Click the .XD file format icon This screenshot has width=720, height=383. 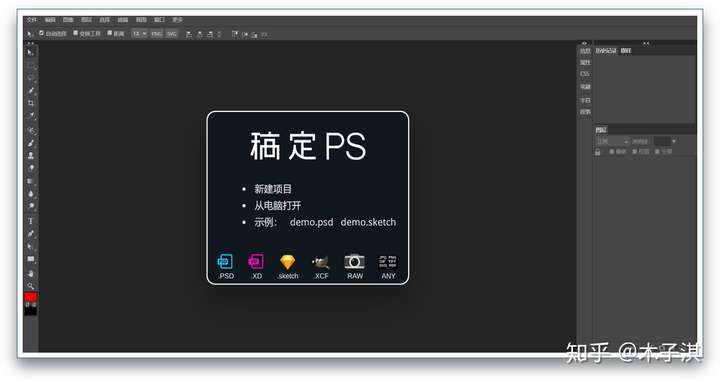coord(256,262)
